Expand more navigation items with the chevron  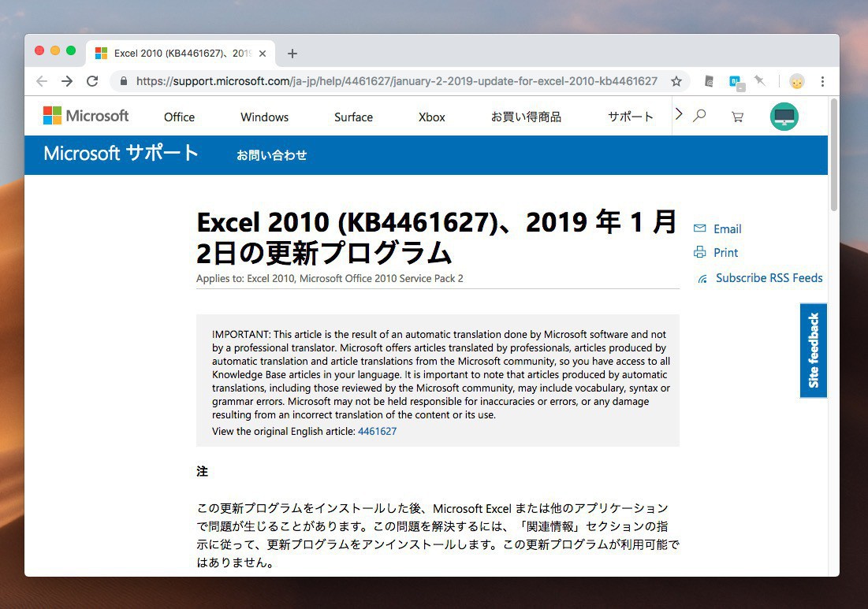pos(680,114)
